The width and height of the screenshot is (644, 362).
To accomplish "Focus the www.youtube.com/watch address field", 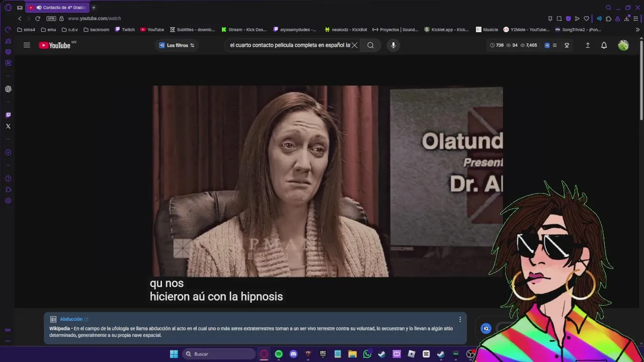I will [94, 19].
